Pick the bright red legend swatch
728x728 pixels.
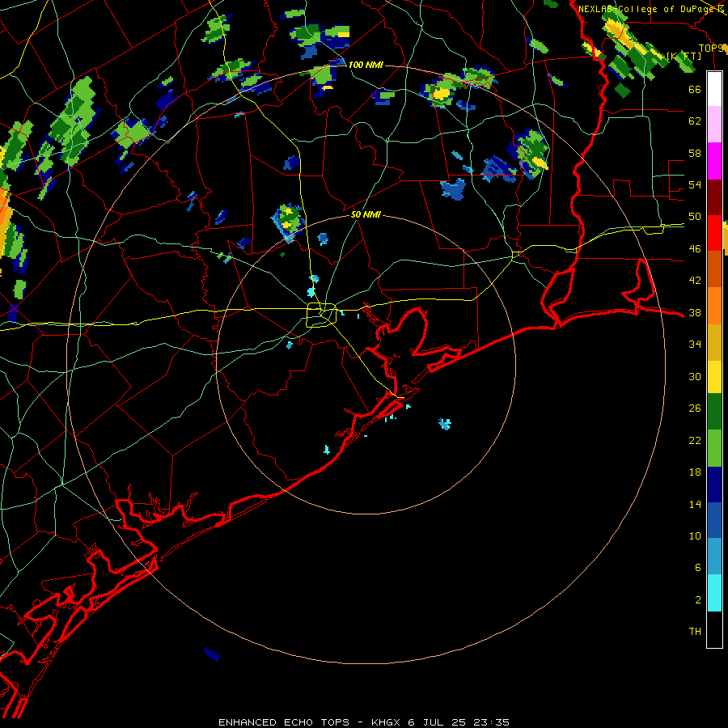tap(714, 233)
